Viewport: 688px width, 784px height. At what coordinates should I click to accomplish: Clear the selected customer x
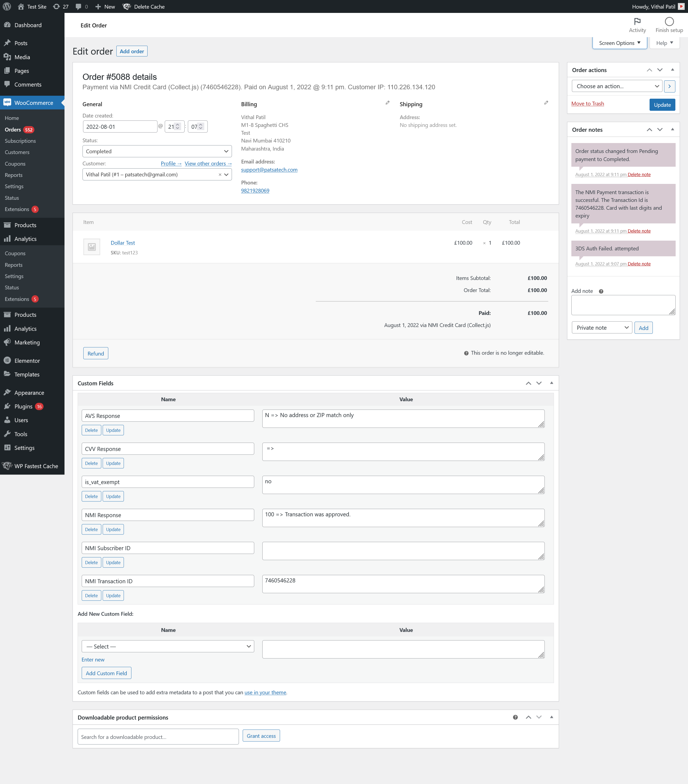(x=220, y=174)
